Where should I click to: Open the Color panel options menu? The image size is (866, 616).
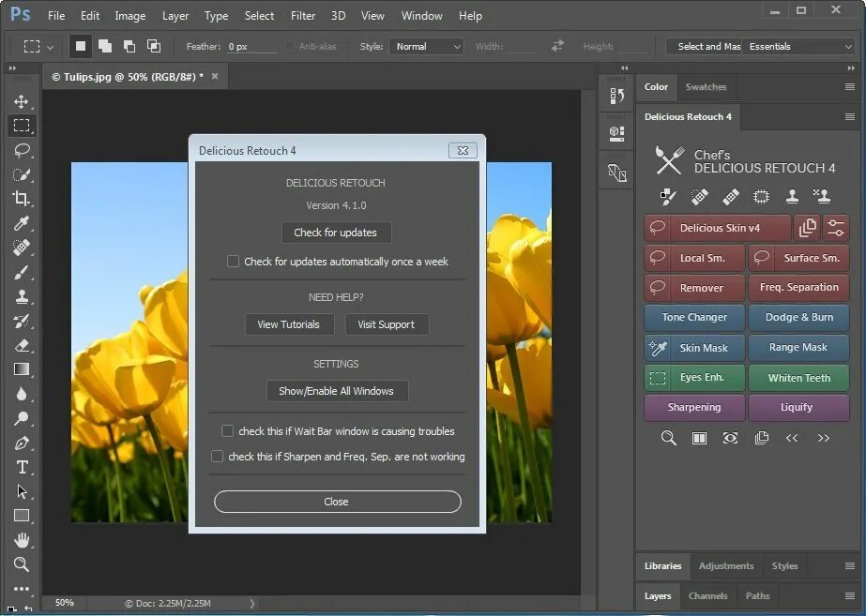pyautogui.click(x=850, y=86)
